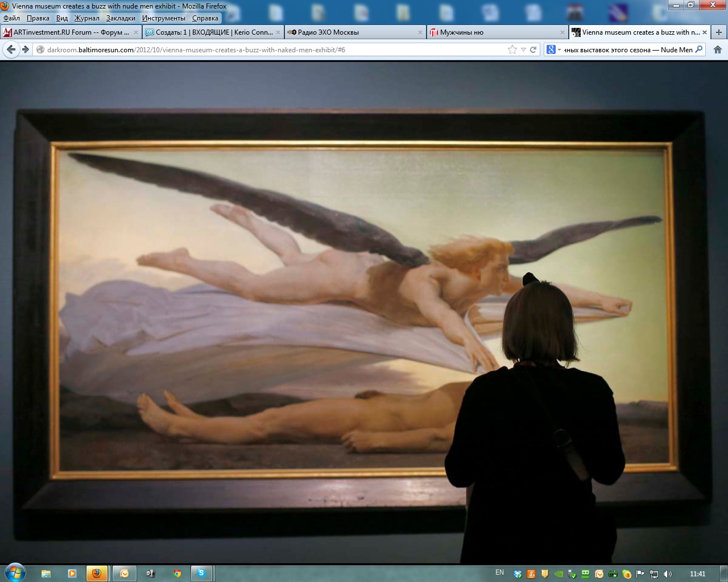Go forward with the forward arrow button
Image resolution: width=728 pixels, height=582 pixels.
tap(26, 49)
